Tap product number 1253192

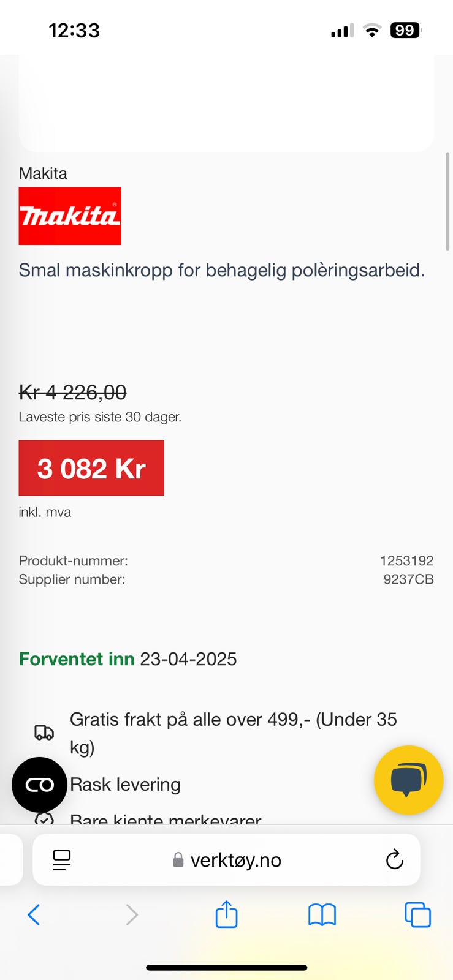pos(406,560)
